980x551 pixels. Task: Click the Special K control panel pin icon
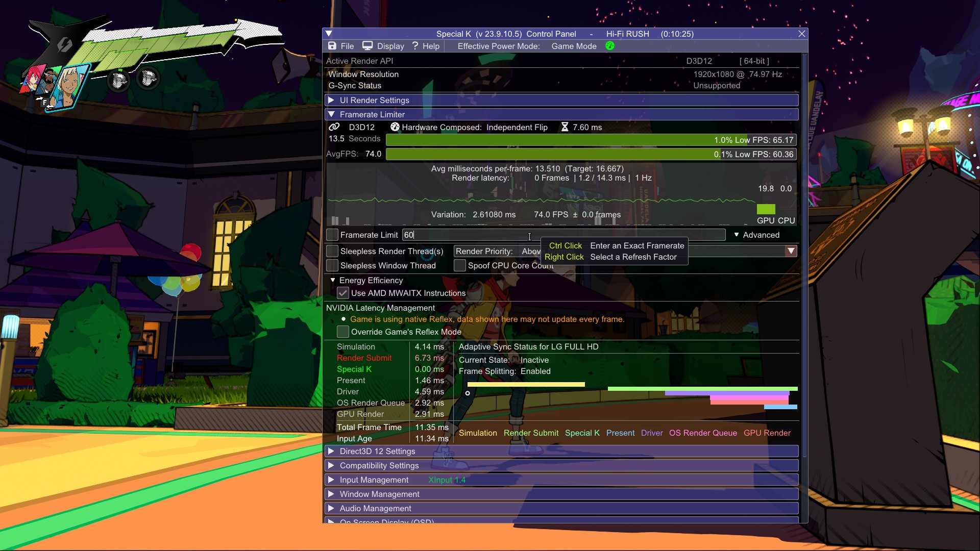[329, 33]
